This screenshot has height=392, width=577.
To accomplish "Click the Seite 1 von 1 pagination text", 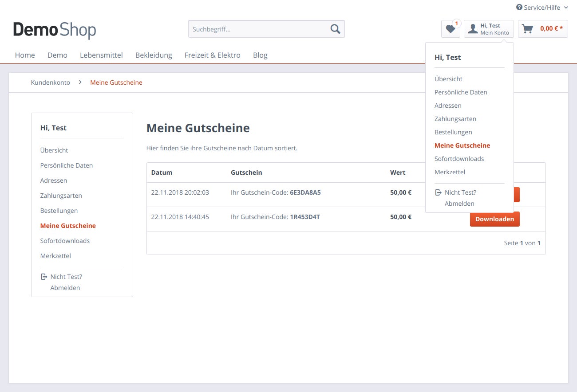I will point(522,243).
